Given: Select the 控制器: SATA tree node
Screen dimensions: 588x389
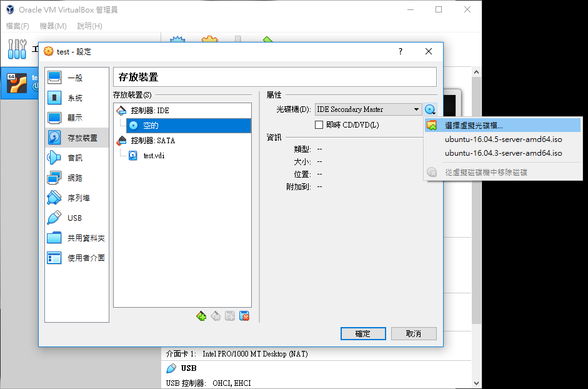Looking at the screenshot, I should [182, 141].
